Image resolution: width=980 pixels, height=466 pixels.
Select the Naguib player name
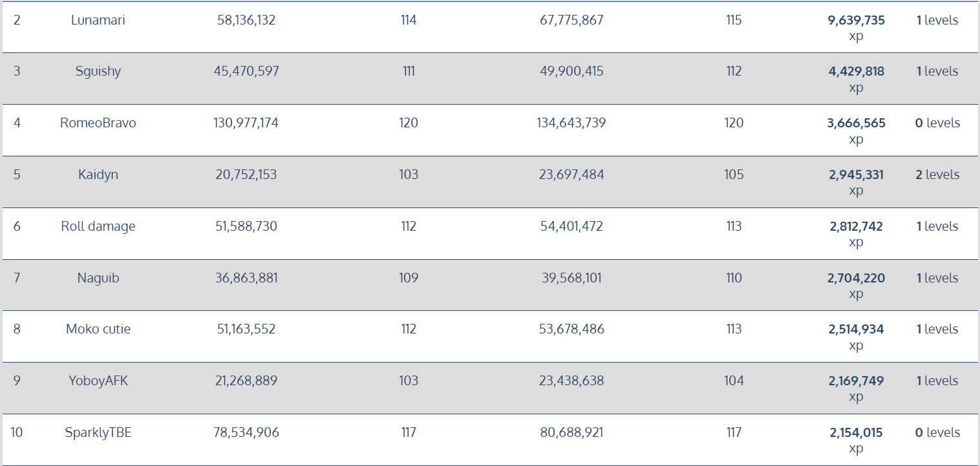coord(98,278)
